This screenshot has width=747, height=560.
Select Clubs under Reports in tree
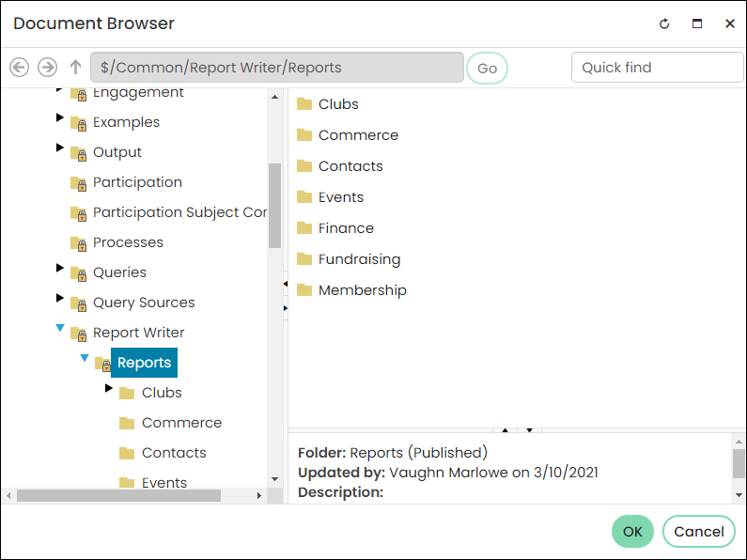(162, 393)
